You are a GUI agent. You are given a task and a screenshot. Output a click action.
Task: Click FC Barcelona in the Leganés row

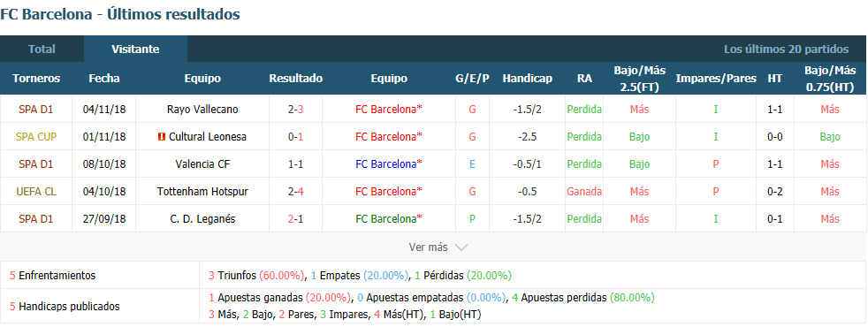point(389,218)
